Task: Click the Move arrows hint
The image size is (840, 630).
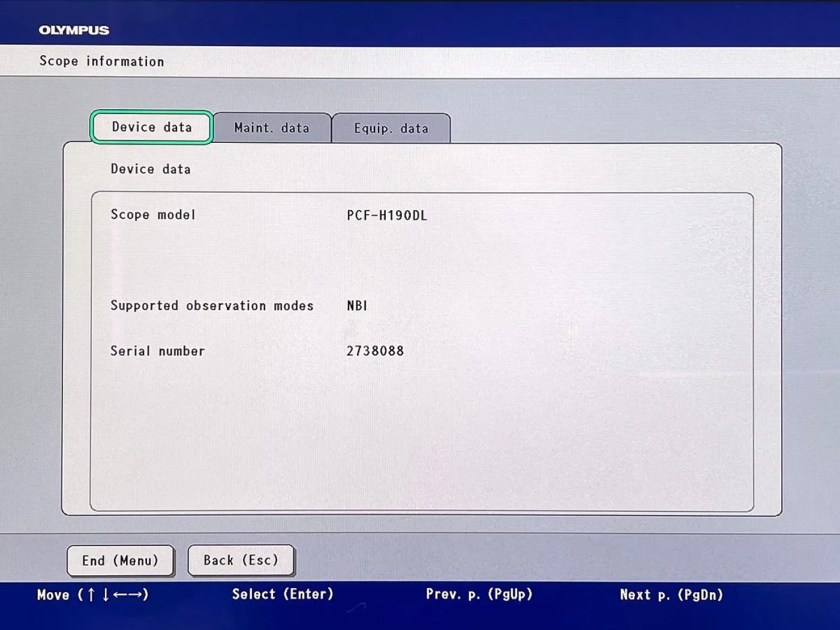Action: pyautogui.click(x=92, y=595)
